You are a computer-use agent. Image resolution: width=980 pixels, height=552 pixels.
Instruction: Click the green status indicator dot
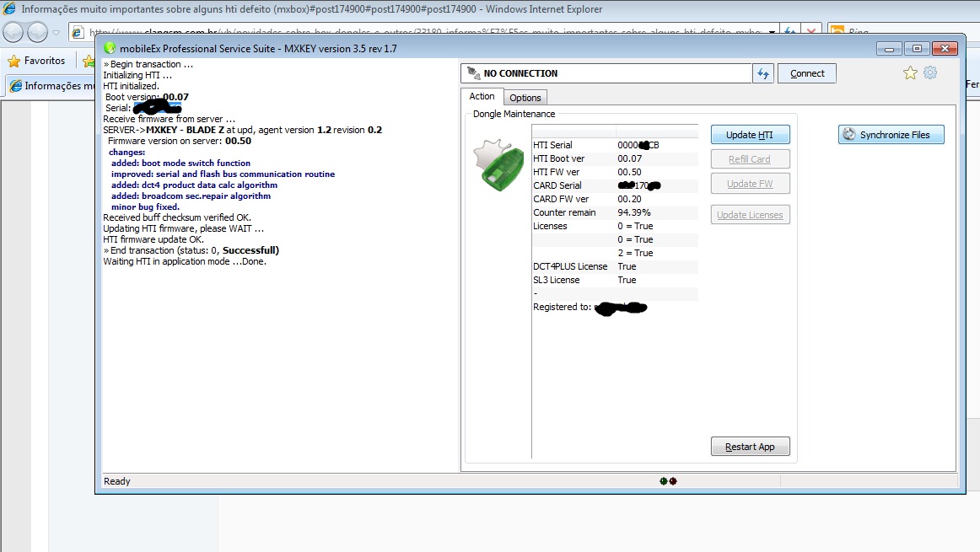[663, 481]
